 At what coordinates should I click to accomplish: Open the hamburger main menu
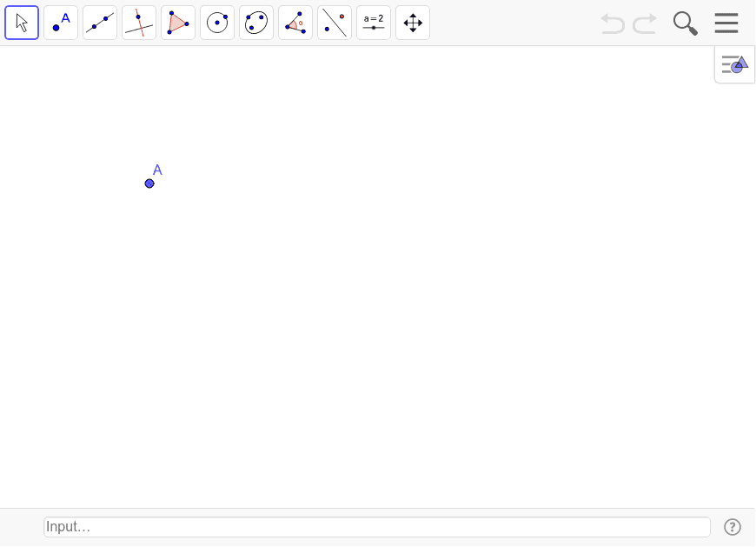click(726, 23)
